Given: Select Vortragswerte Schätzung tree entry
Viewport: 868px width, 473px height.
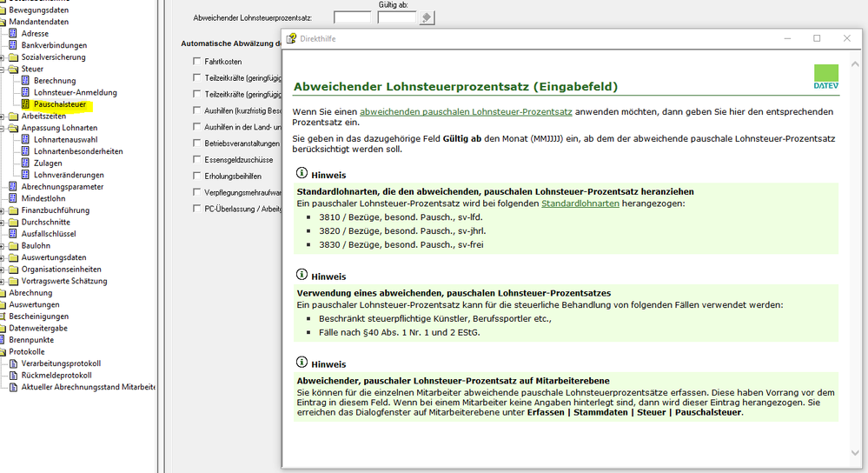Looking at the screenshot, I should point(64,281).
